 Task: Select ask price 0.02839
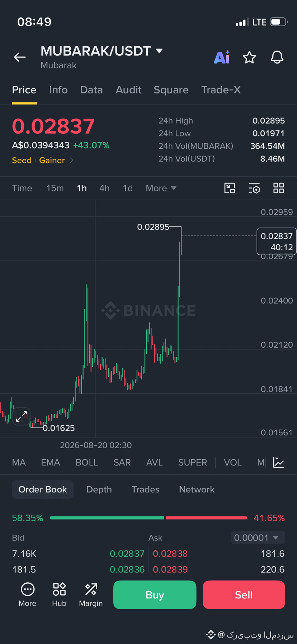coord(170,570)
